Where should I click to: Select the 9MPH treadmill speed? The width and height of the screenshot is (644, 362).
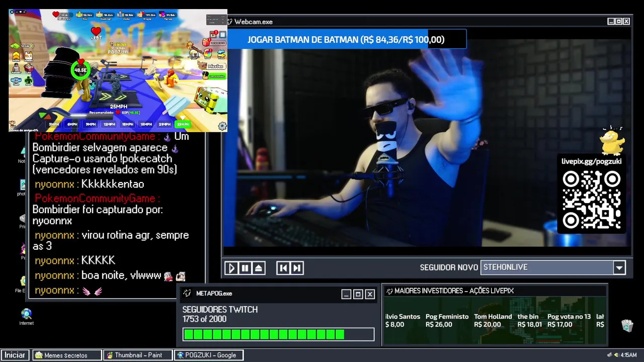[x=91, y=124]
